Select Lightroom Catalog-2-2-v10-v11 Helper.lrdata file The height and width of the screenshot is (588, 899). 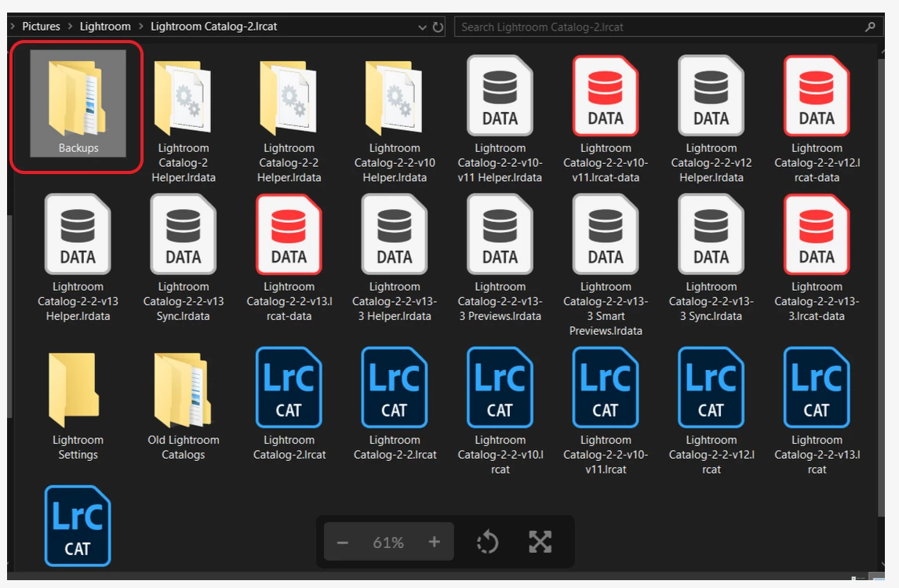pos(500,120)
